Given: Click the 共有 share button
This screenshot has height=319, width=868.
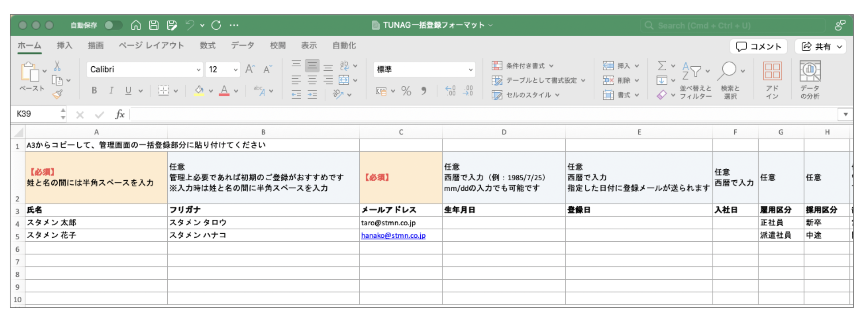Looking at the screenshot, I should coord(822,46).
